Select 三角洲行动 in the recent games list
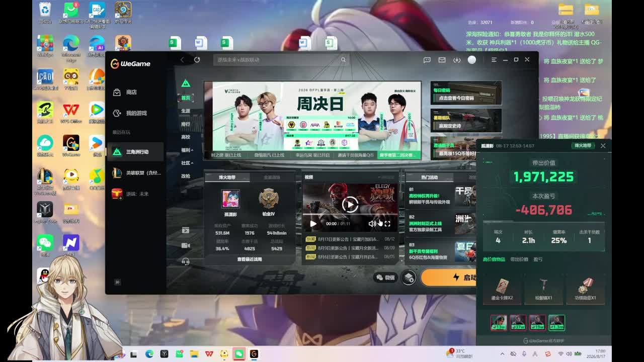 (135, 152)
